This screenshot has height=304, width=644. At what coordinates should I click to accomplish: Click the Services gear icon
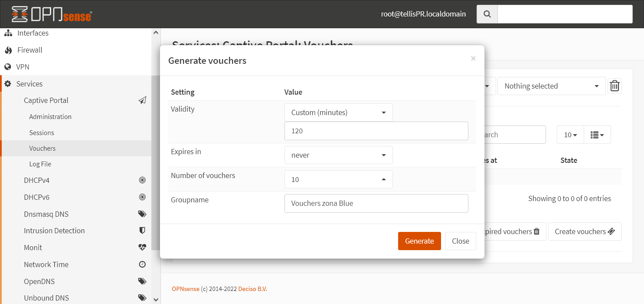coord(8,83)
